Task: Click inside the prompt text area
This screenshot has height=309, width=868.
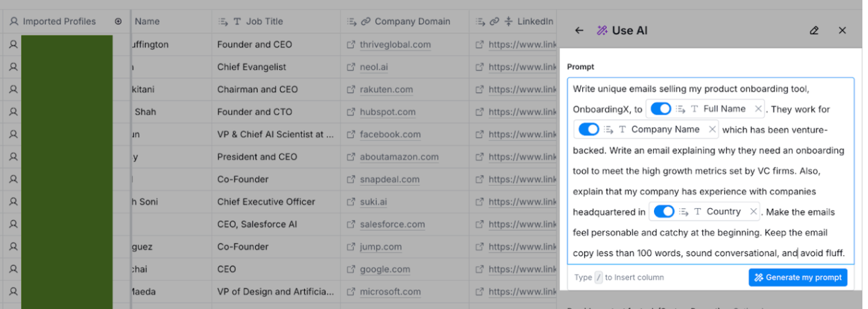Action: (711, 171)
